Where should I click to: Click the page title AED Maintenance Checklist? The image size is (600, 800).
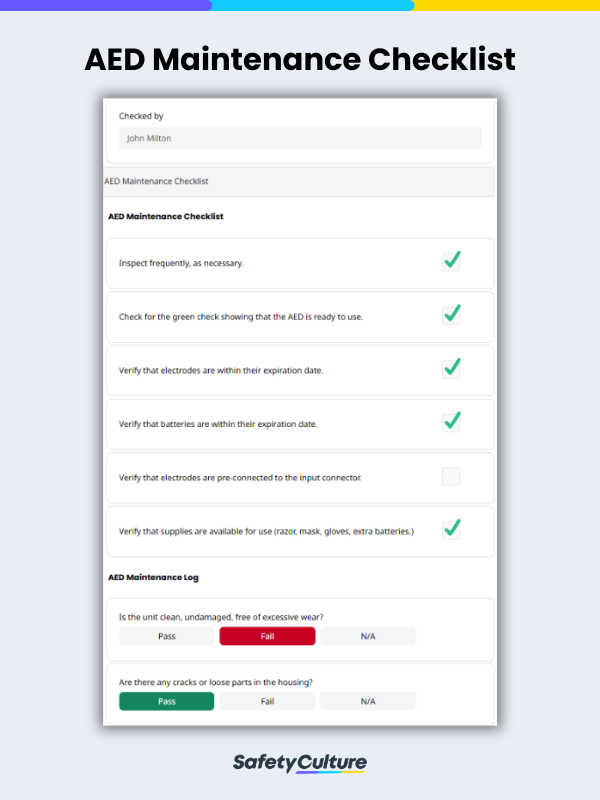(300, 60)
